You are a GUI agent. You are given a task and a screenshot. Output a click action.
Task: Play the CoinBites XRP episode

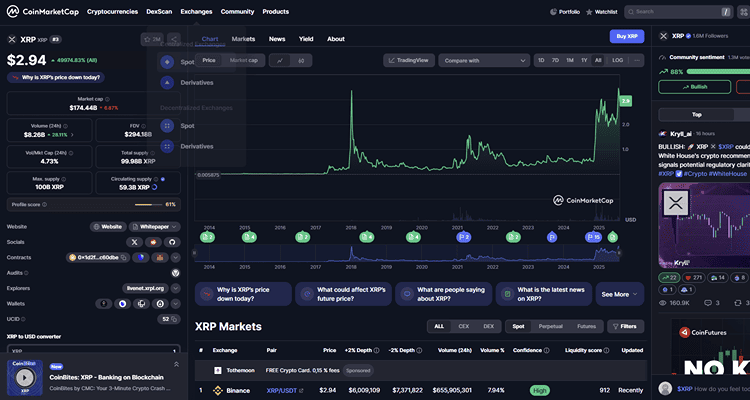click(25, 378)
